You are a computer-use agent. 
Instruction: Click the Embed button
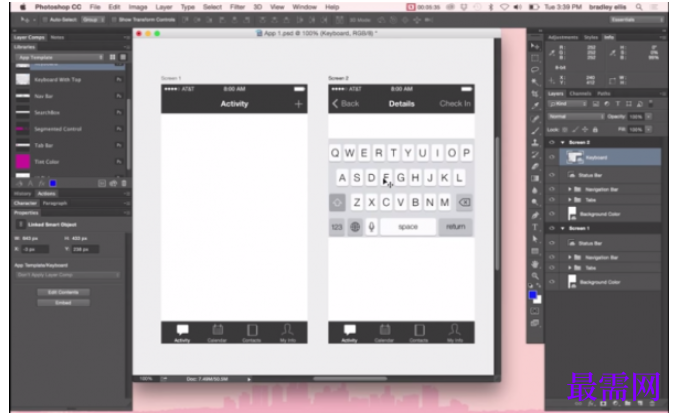63,302
